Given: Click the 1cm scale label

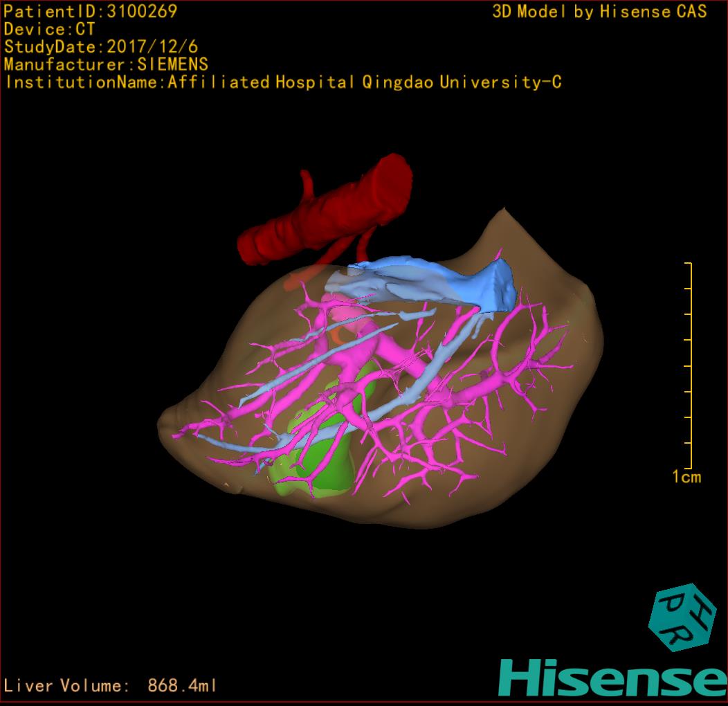Looking at the screenshot, I should tap(686, 477).
